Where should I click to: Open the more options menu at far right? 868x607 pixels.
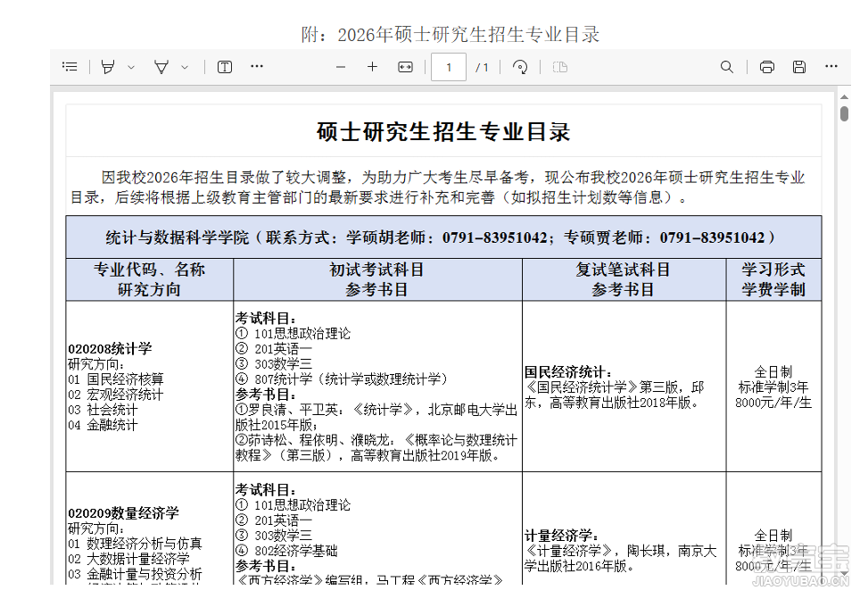831,66
